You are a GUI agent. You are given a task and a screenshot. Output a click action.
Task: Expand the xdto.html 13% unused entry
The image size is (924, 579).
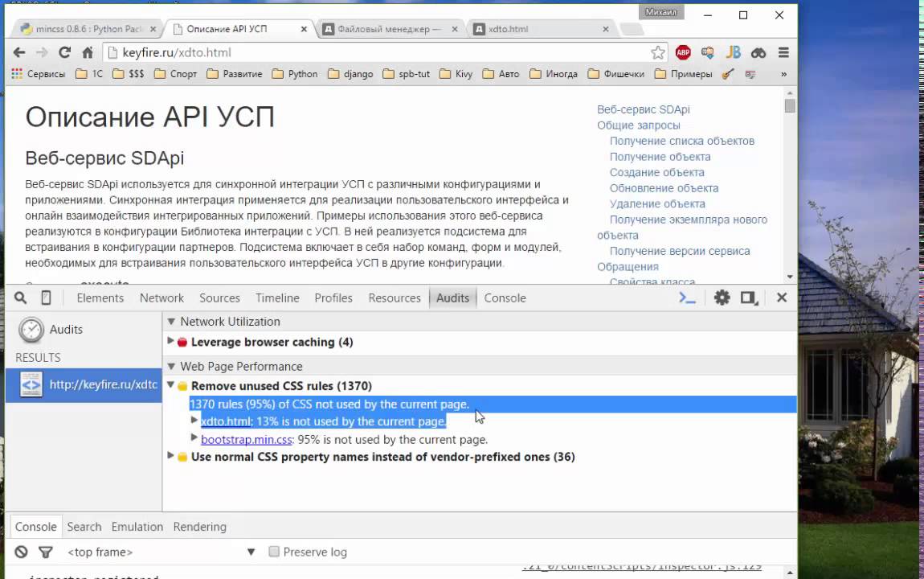[194, 421]
